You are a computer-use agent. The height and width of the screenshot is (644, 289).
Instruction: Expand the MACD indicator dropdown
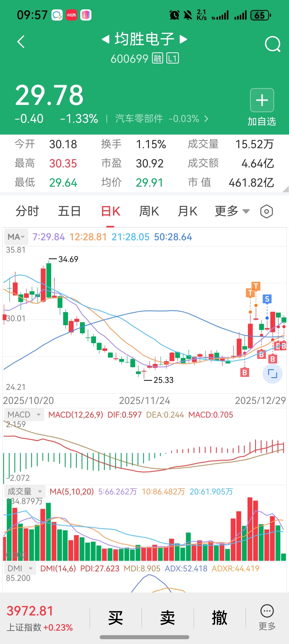pyautogui.click(x=24, y=415)
